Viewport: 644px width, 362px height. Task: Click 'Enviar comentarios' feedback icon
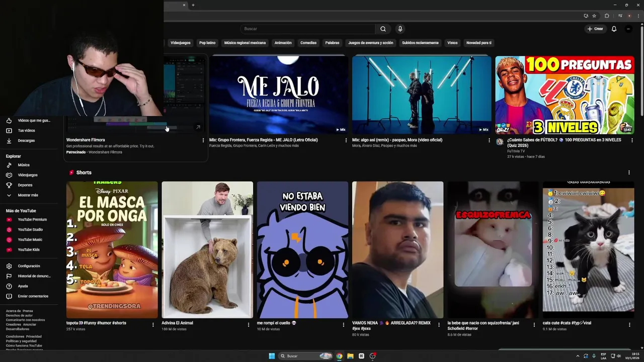click(9, 296)
